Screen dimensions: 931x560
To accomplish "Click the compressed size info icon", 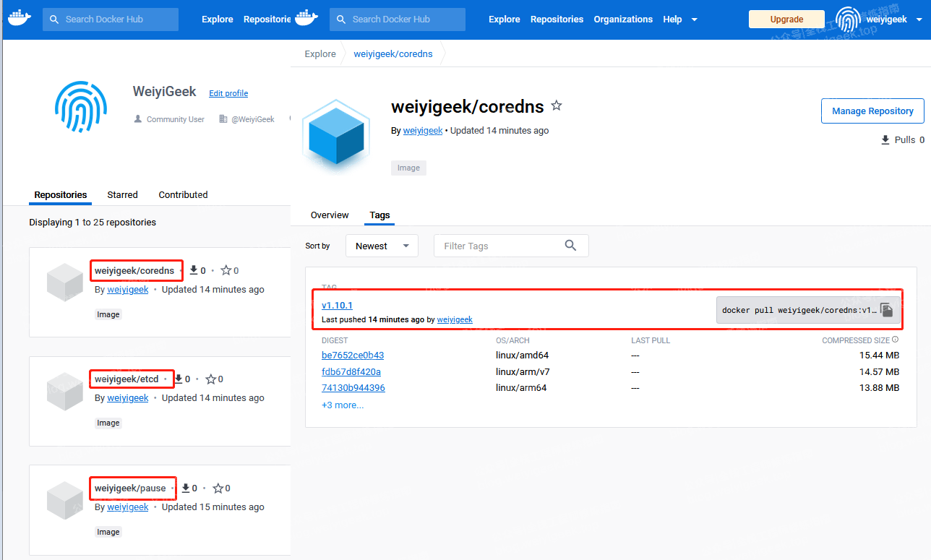I will [x=896, y=340].
